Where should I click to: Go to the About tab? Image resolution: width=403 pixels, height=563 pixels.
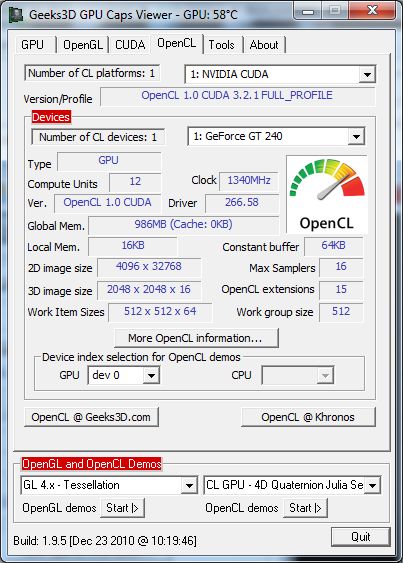[264, 45]
